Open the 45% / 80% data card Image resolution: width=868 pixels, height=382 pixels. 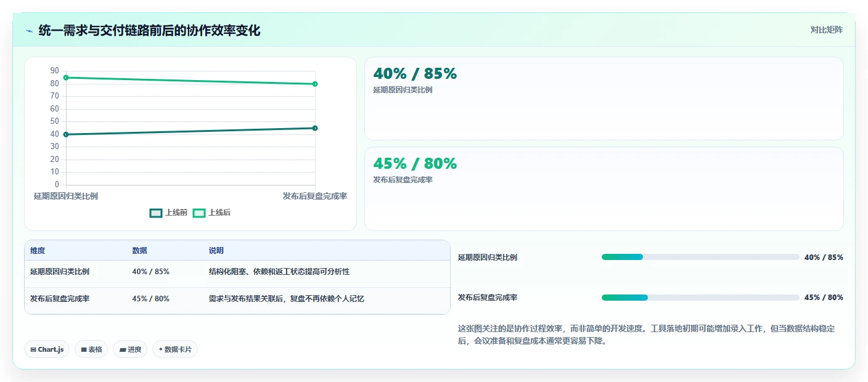(604, 189)
